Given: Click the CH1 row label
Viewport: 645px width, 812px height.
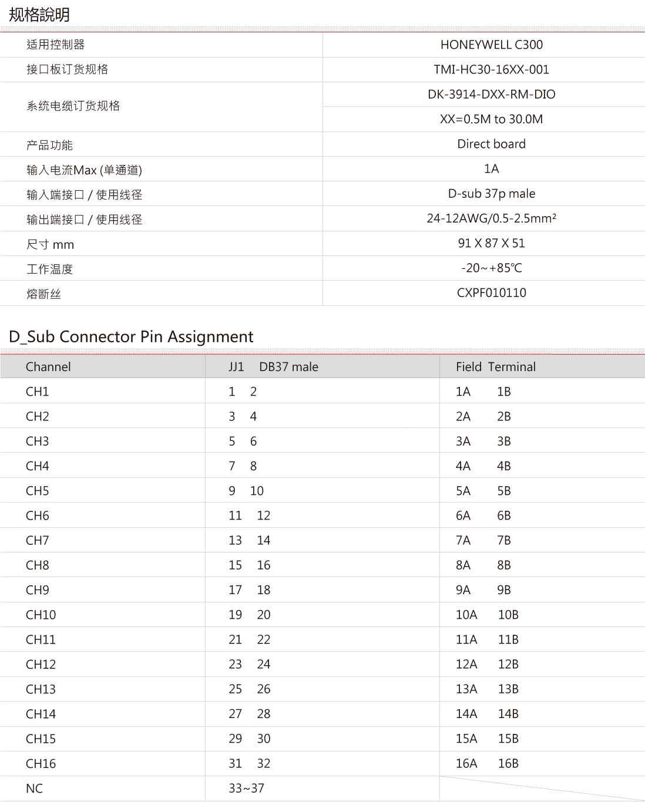Looking at the screenshot, I should point(38,392).
